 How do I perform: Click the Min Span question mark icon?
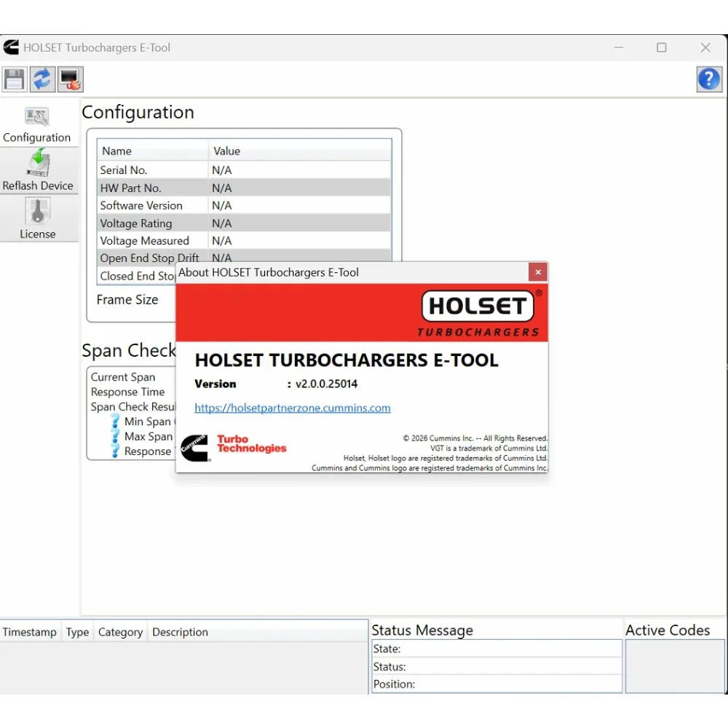pos(115,421)
